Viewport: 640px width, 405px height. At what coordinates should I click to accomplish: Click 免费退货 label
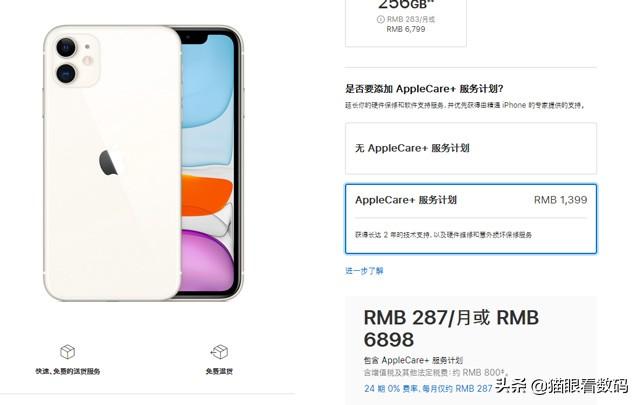[219, 372]
